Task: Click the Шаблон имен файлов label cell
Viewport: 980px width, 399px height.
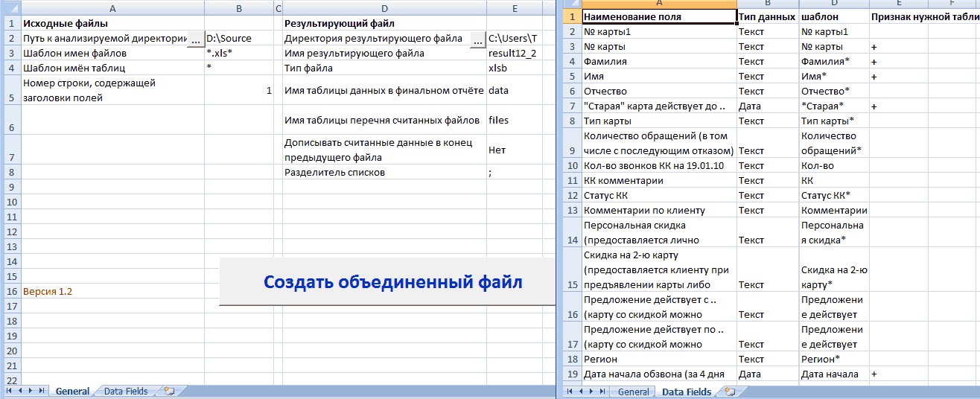Action: 112,54
